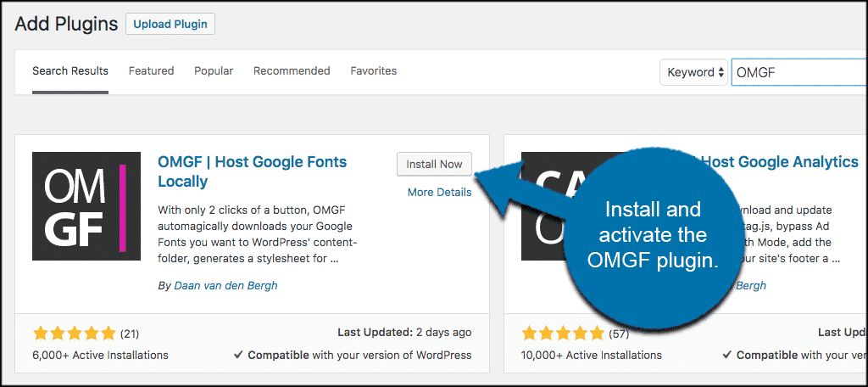Go to the Recommended tab
Screen dimensions: 868x387
click(x=292, y=71)
